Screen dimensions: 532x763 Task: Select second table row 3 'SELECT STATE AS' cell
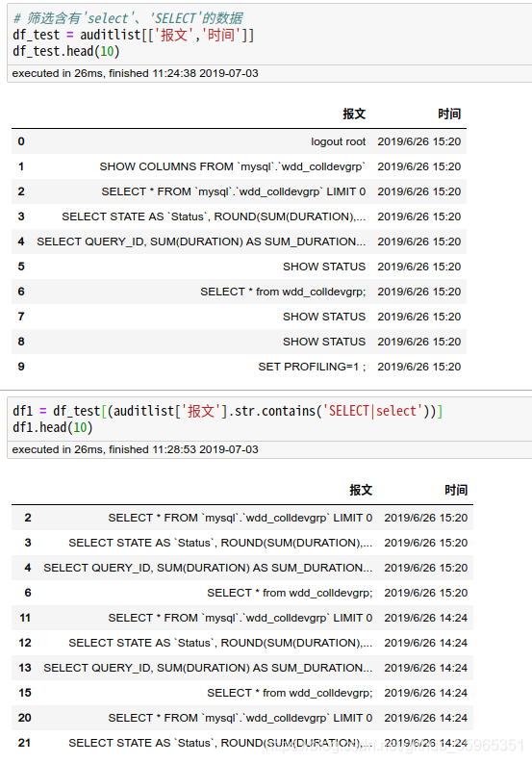point(220,543)
